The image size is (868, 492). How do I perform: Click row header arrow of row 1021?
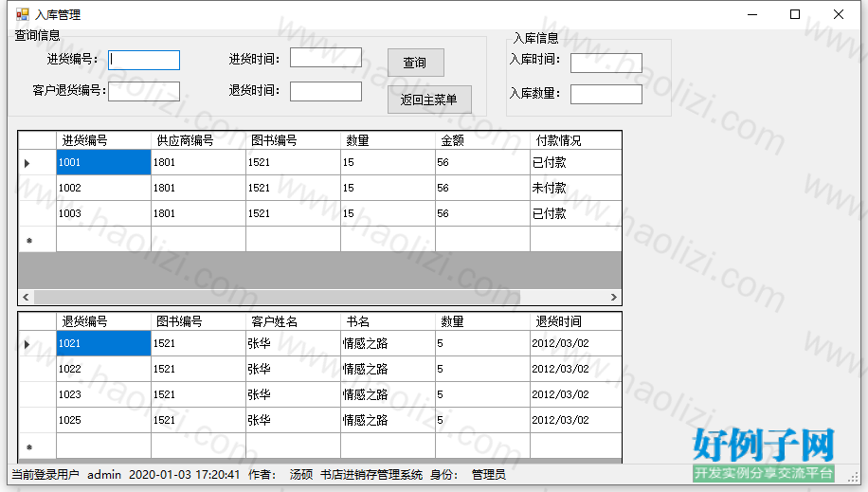pos(37,343)
